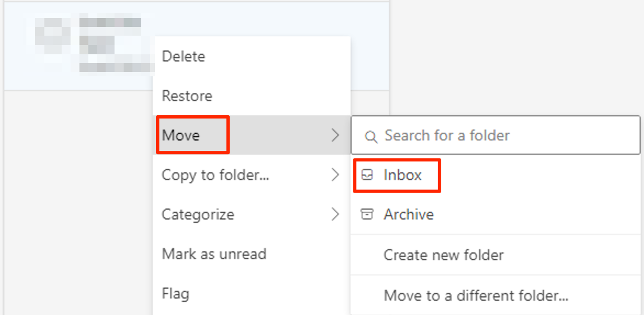The image size is (644, 315).
Task: Open the Categorize submenu chevron
Action: click(335, 214)
